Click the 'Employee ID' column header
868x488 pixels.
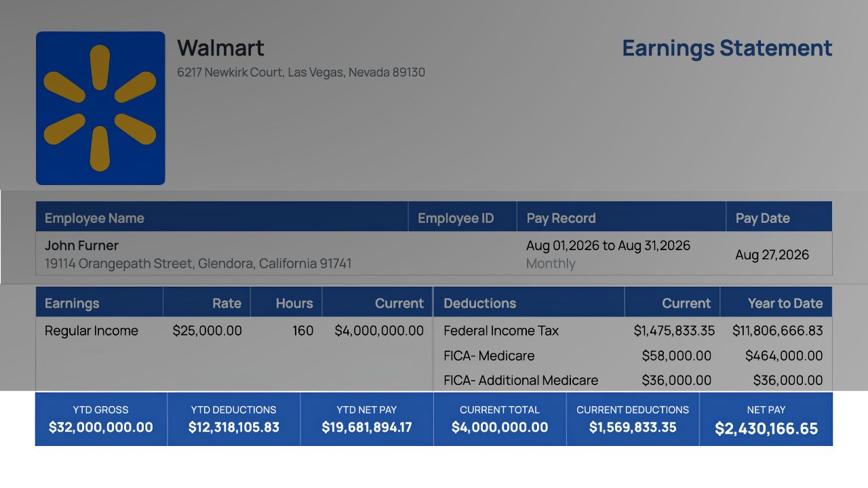pos(456,218)
